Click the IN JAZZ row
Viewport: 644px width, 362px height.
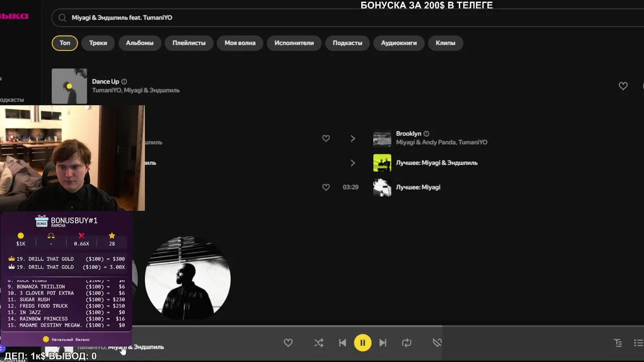[66, 313]
